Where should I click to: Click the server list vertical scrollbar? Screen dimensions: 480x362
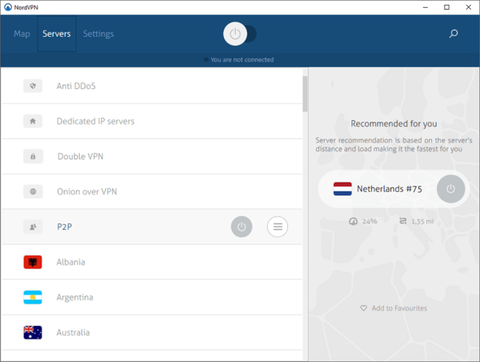305,94
